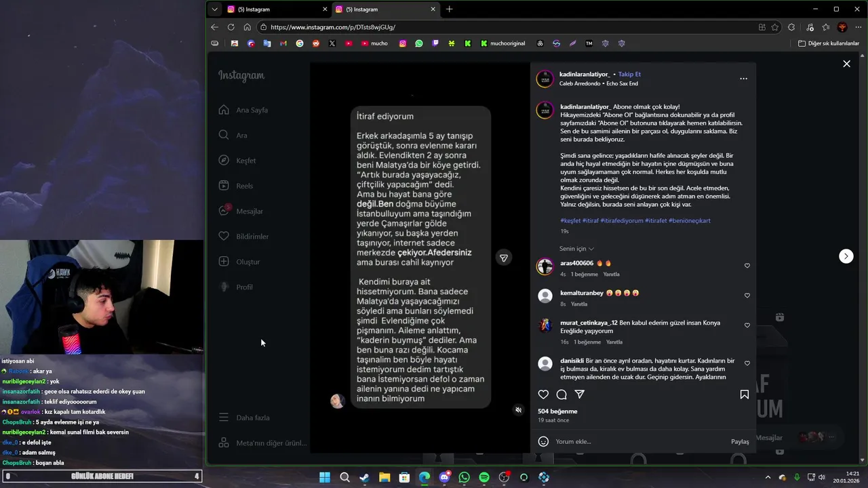Go back in the browser
The width and height of the screenshot is (868, 488).
(214, 27)
